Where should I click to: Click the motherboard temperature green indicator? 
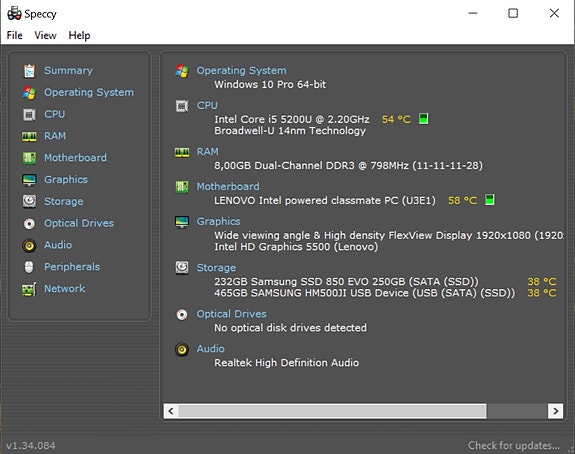point(490,200)
